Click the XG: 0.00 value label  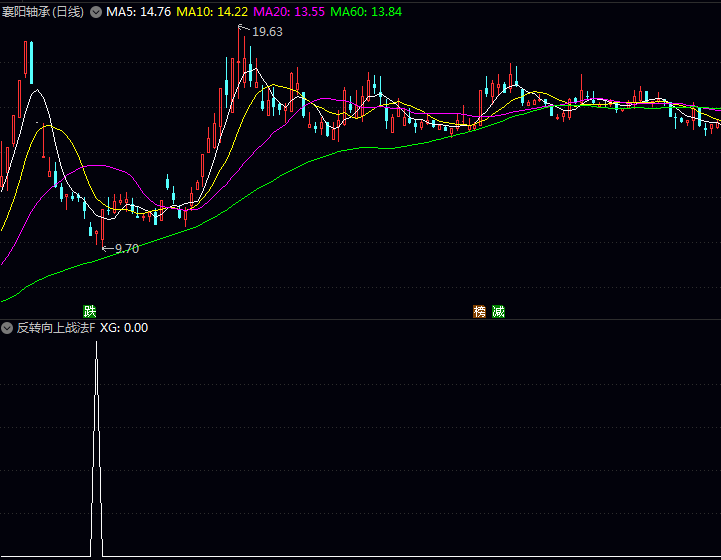coord(124,328)
